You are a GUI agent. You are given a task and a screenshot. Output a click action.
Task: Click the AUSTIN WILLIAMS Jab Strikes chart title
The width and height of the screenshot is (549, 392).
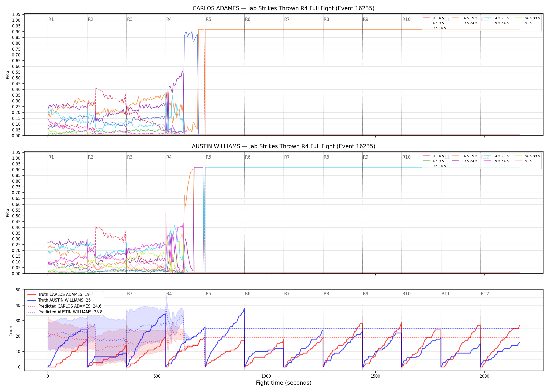pos(283,146)
